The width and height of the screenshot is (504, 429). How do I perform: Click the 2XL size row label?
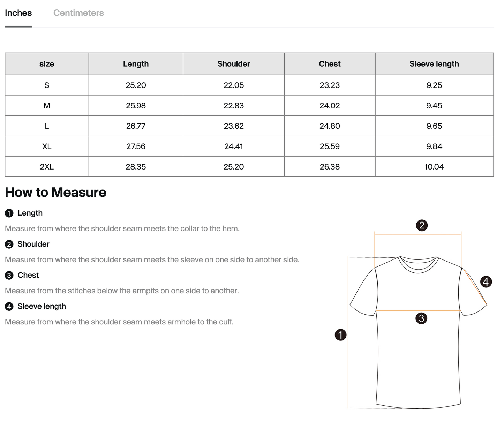tap(47, 167)
